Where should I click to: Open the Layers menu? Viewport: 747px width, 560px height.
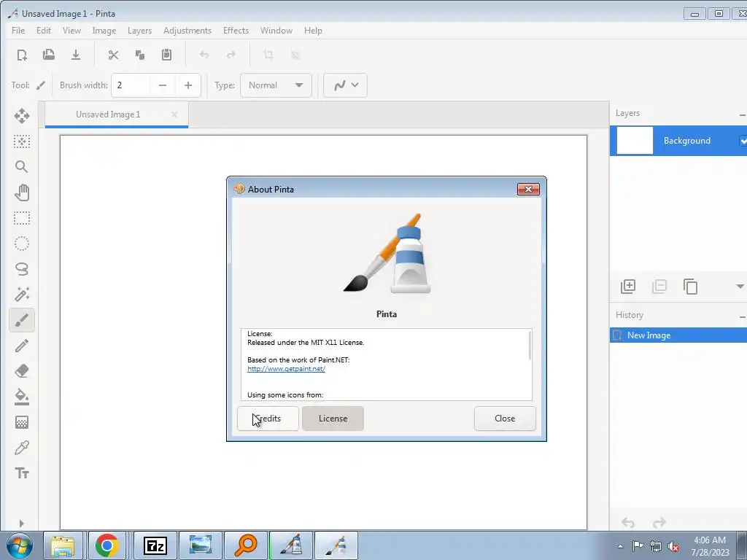point(139,31)
